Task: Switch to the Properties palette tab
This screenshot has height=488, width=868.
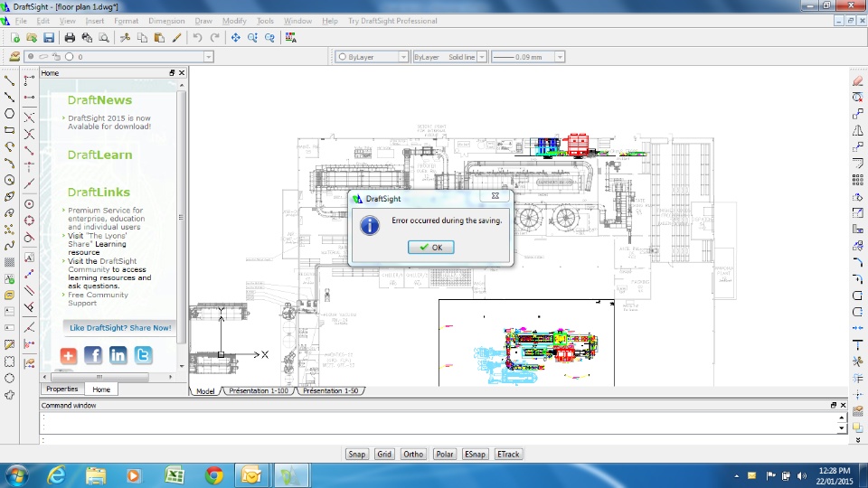Action: [62, 389]
